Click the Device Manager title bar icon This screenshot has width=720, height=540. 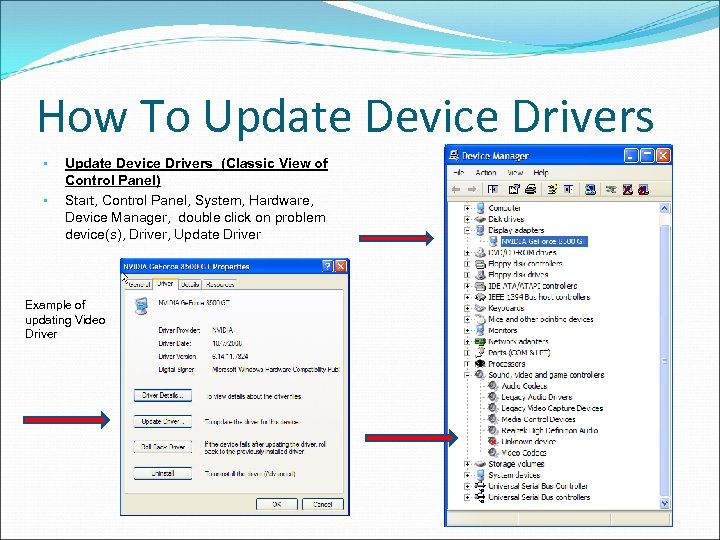pyautogui.click(x=454, y=155)
